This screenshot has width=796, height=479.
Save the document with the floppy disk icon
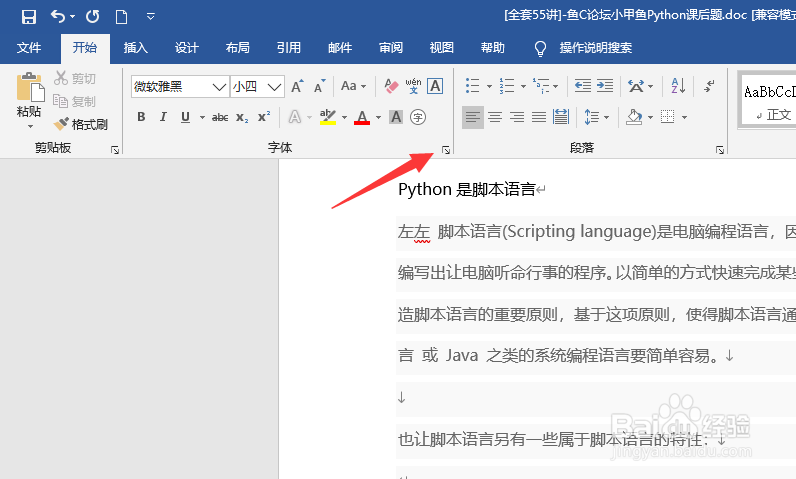[29, 17]
